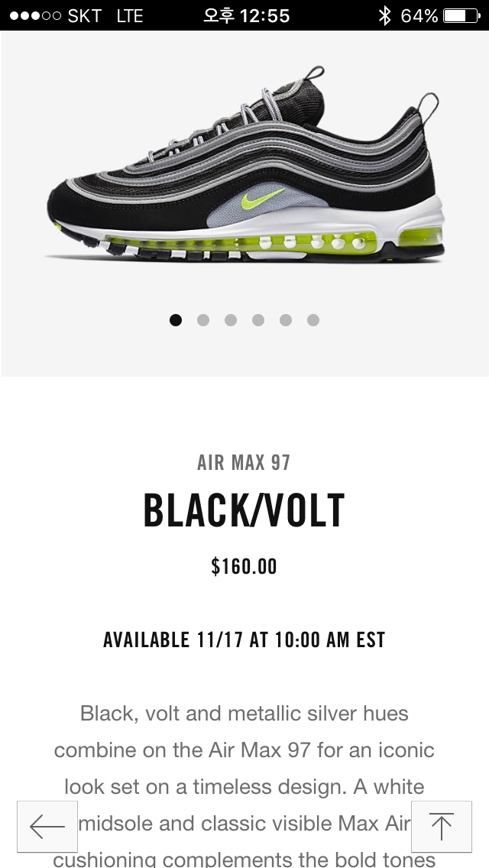The width and height of the screenshot is (489, 868).
Task: Switch to the second carousel image dot
Action: coord(203,320)
